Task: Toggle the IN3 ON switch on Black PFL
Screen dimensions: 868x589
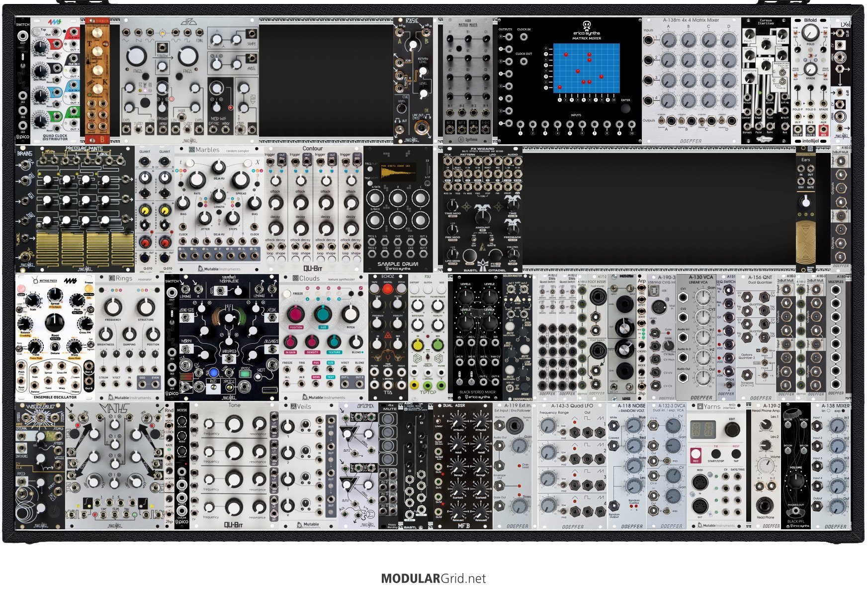Action: point(788,452)
